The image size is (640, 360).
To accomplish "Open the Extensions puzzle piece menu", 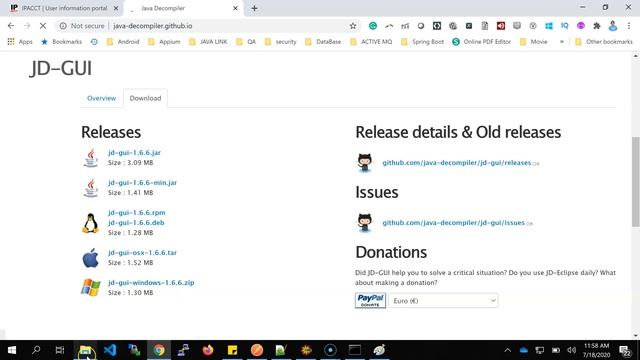I will click(597, 26).
